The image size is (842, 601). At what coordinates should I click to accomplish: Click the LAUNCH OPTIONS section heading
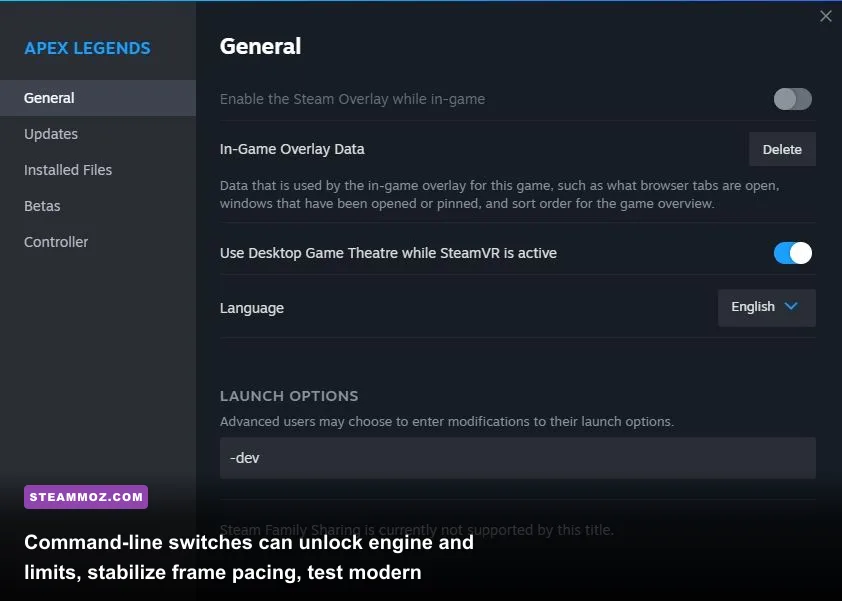[289, 396]
